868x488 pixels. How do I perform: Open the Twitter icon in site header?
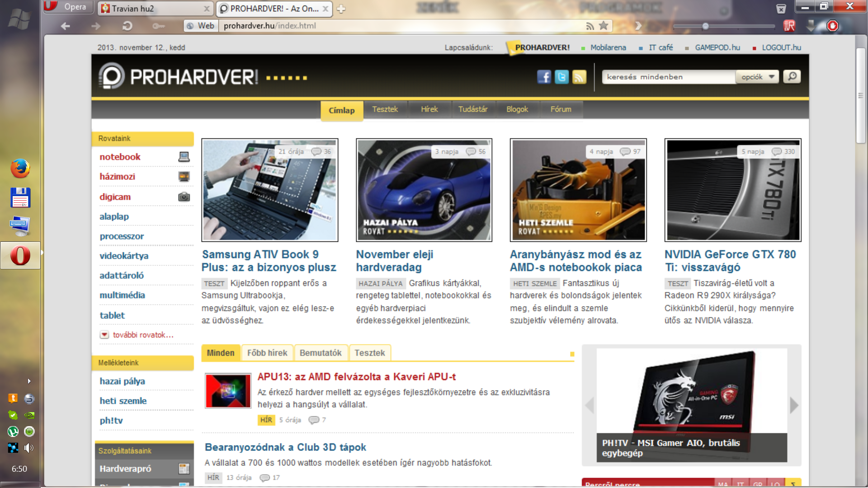tap(561, 77)
